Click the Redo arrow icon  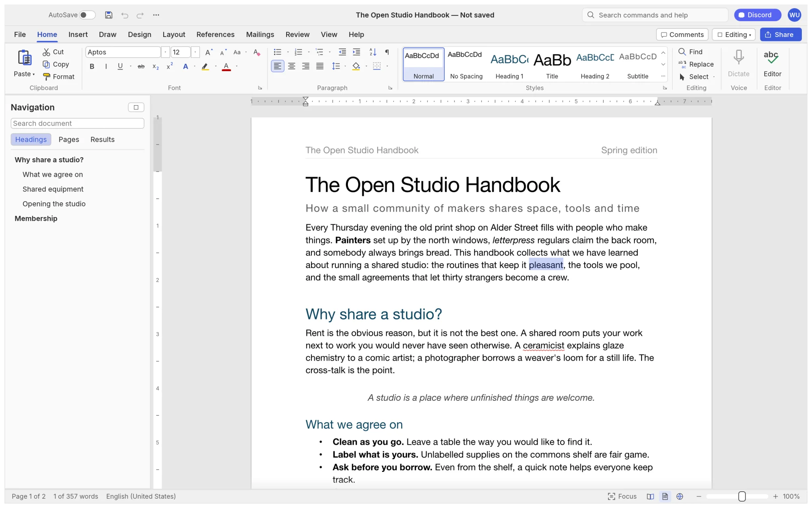140,15
